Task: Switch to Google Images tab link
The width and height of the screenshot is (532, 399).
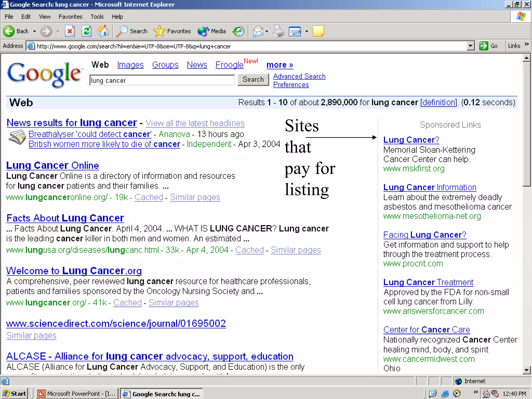Action: (x=130, y=65)
